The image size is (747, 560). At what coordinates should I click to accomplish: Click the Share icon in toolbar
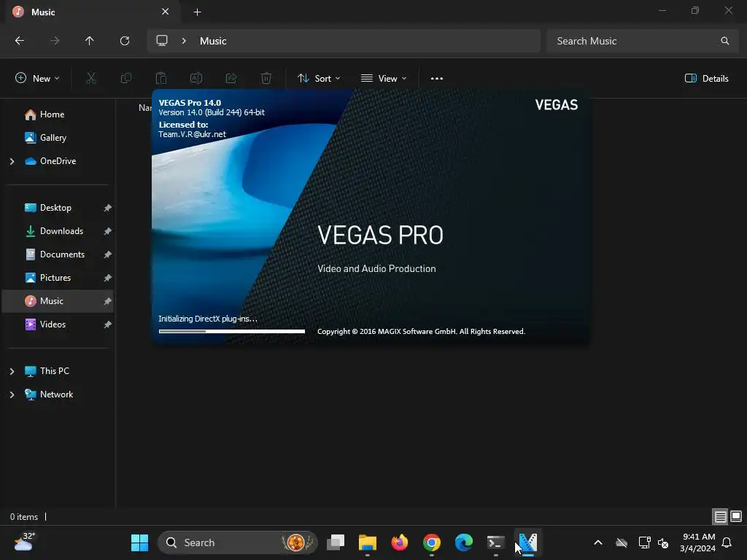click(231, 78)
